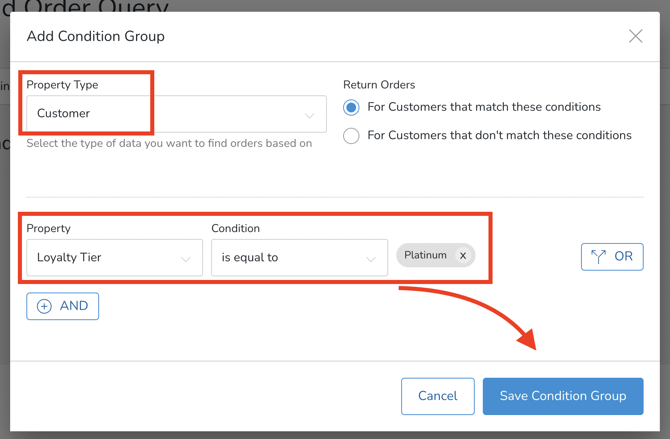
Task: Click the chevron in the Property Type field
Action: click(309, 115)
